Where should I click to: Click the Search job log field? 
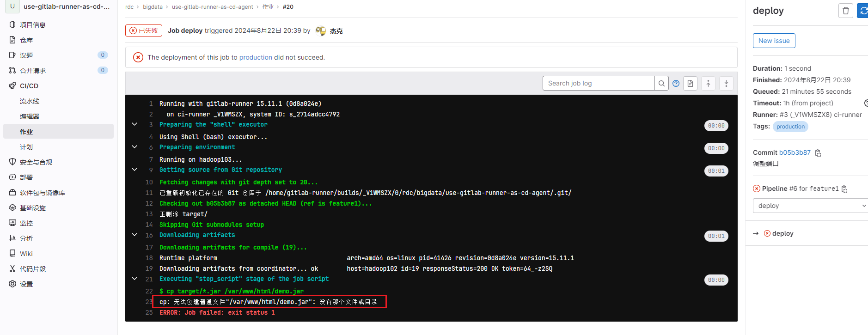click(x=598, y=83)
